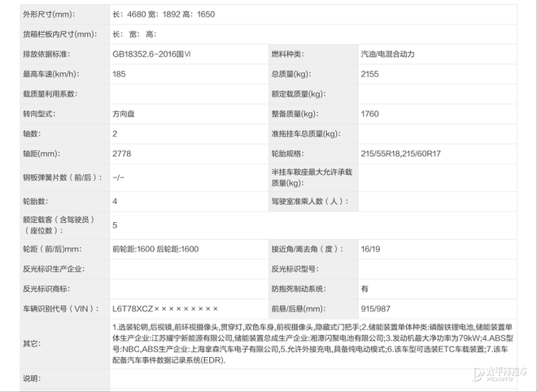
Task: Select the VIN value L6T78XCZ××××××××
Action: click(165, 308)
